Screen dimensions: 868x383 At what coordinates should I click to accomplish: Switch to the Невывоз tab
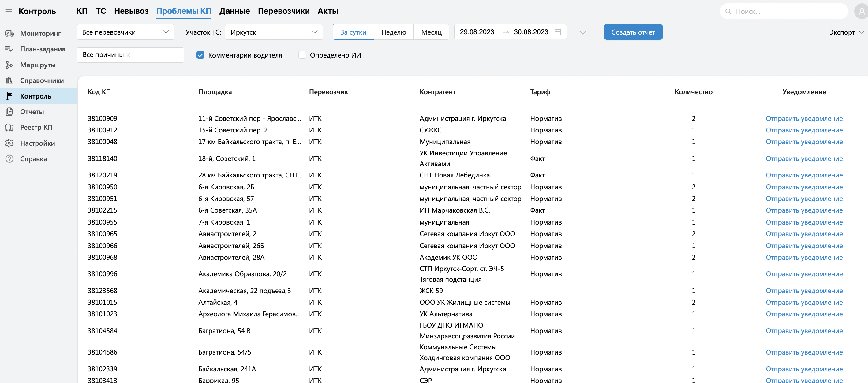pos(131,11)
